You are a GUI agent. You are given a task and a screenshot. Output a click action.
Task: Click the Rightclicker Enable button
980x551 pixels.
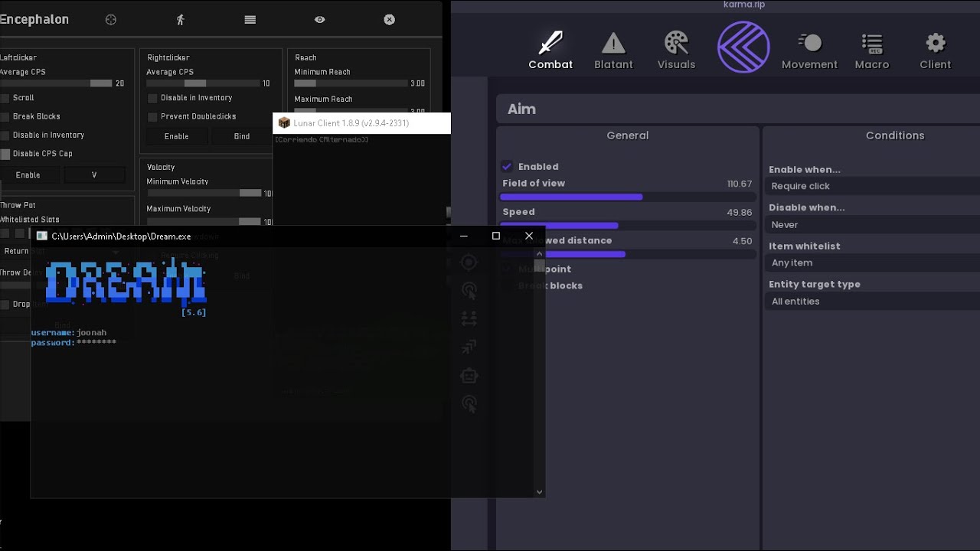pos(176,136)
